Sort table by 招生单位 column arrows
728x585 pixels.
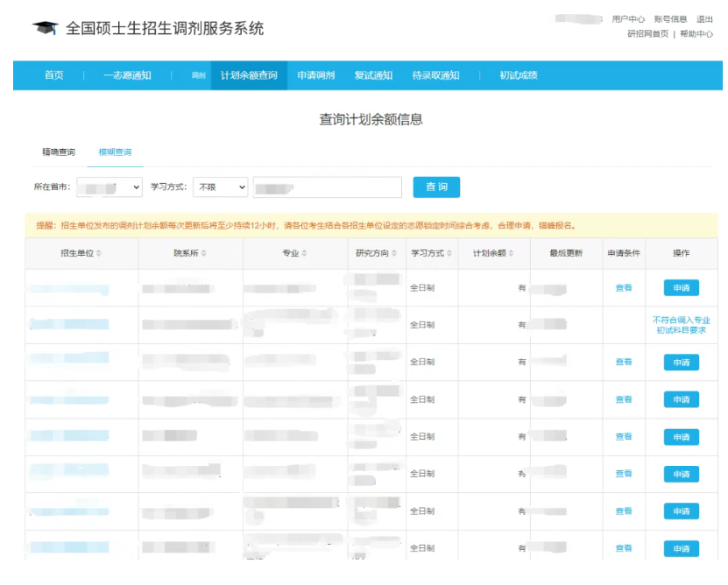pyautogui.click(x=99, y=254)
